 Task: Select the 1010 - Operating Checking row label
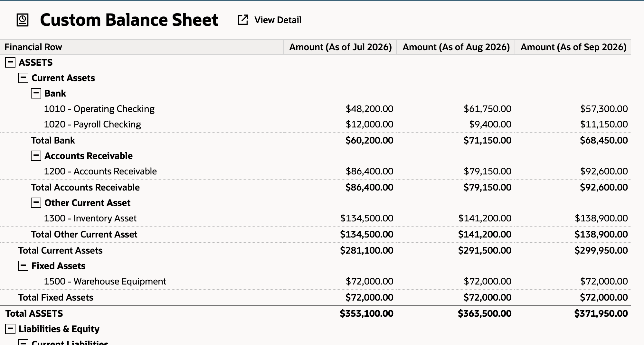point(99,109)
